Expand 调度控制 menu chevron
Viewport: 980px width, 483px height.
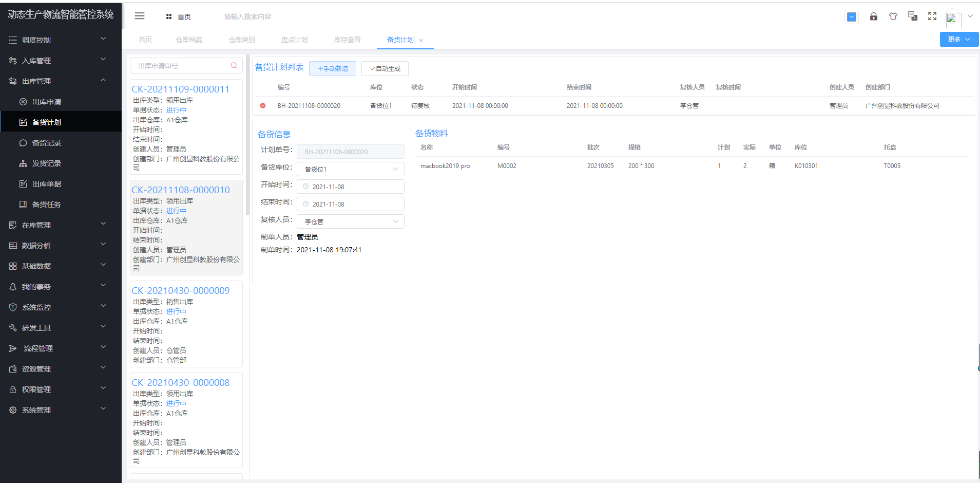click(x=103, y=39)
